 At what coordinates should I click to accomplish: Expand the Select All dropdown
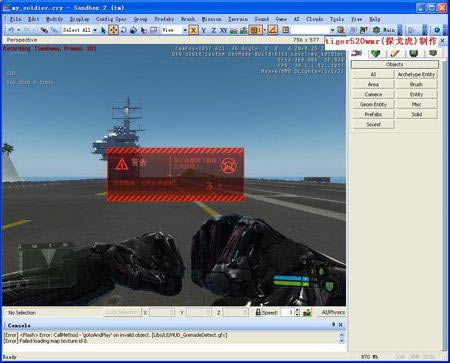pyautogui.click(x=95, y=30)
